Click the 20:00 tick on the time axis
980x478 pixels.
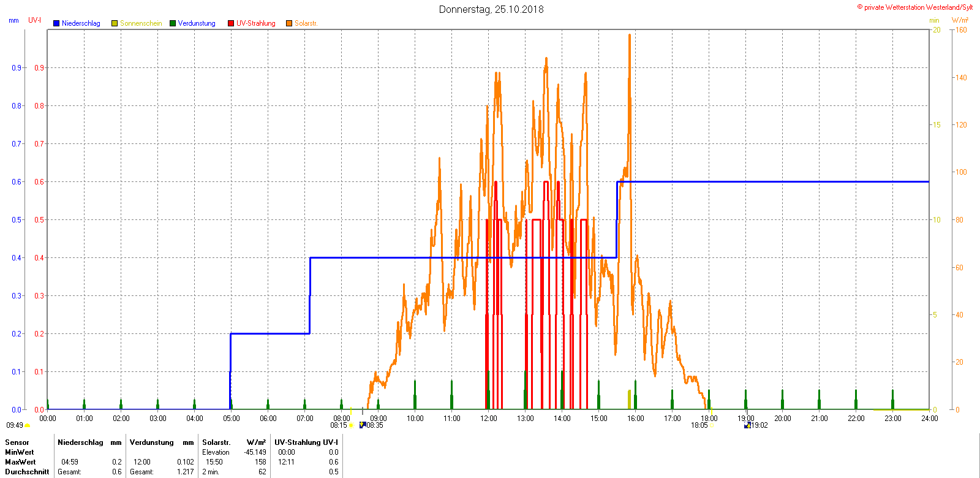pyautogui.click(x=783, y=419)
